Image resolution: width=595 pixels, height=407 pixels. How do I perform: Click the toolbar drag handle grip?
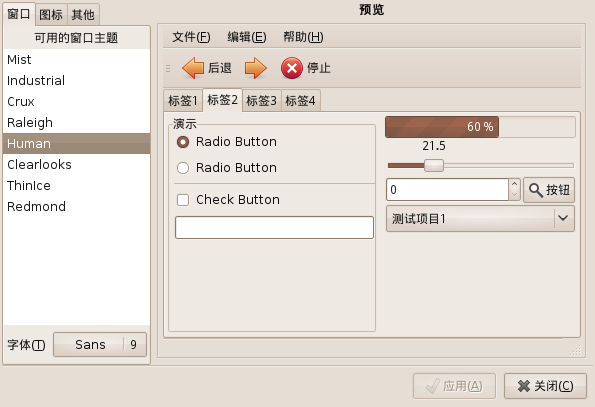click(168, 68)
